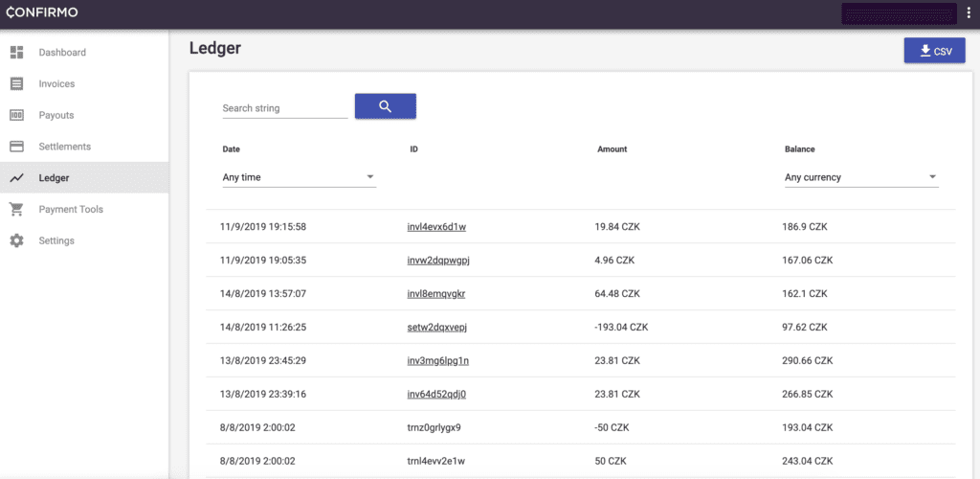The width and height of the screenshot is (980, 479).
Task: Download ledger as CSV
Action: point(935,52)
